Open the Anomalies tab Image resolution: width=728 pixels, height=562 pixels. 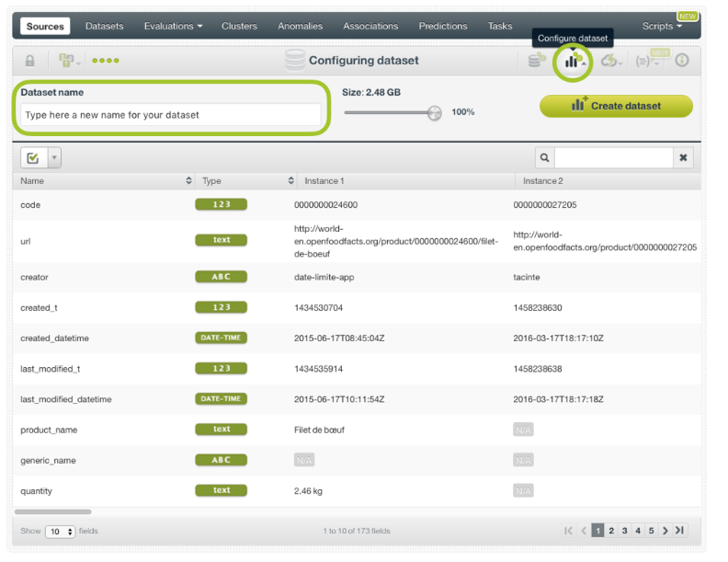pyautogui.click(x=300, y=26)
